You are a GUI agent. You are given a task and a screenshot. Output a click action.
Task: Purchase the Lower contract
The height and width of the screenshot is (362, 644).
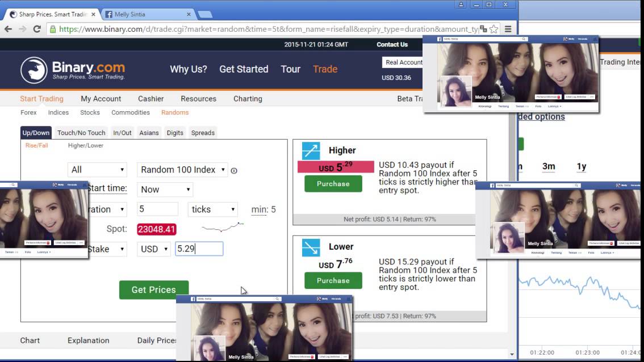pyautogui.click(x=333, y=281)
